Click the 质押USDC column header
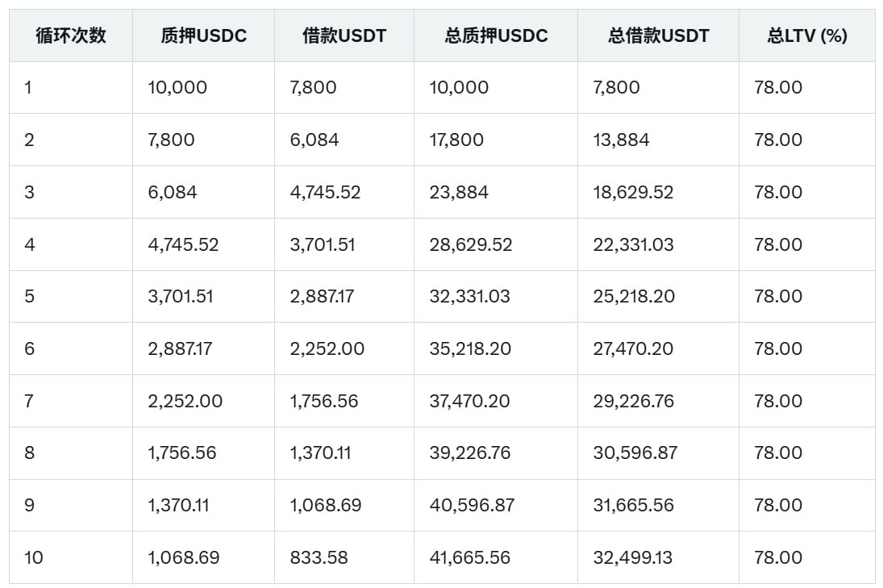883x588 pixels. 203,35
